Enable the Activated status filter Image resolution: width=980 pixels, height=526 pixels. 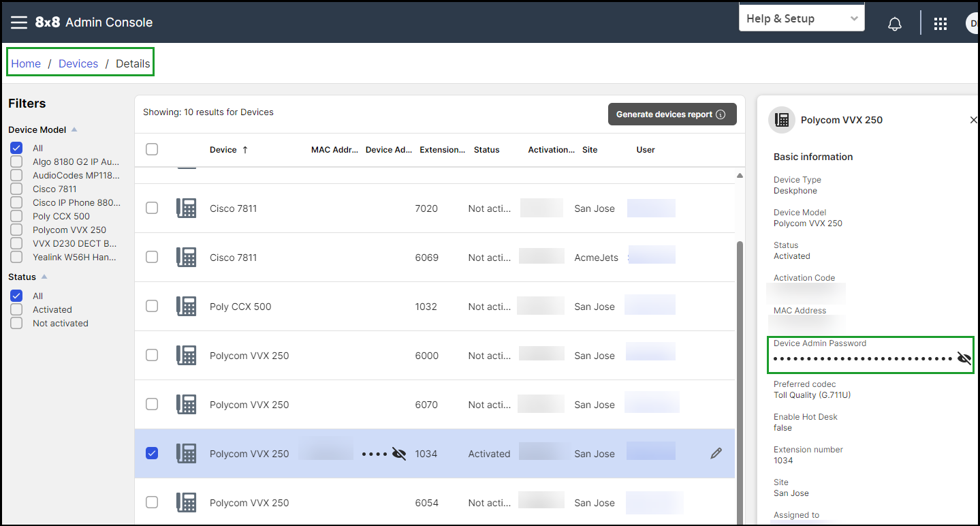pos(16,309)
